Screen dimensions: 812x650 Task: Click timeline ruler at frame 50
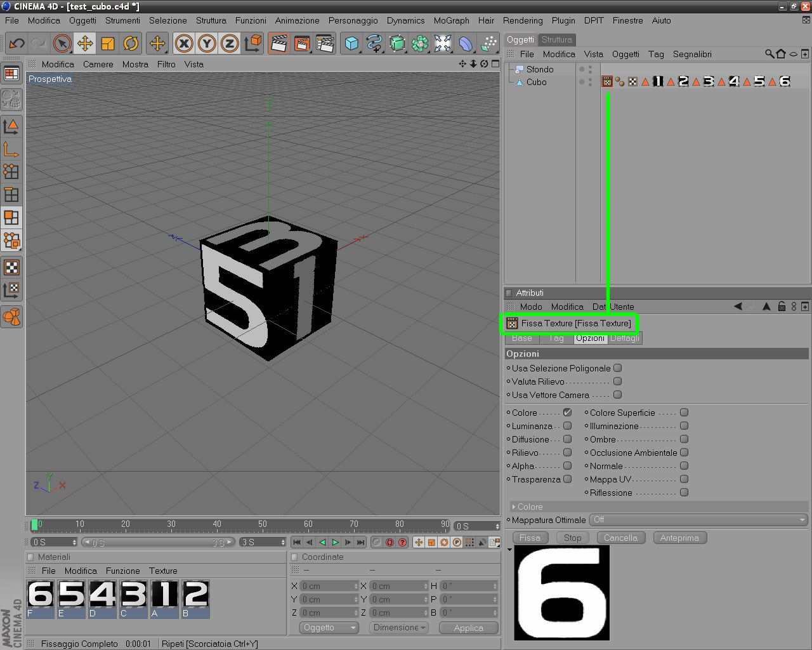coord(262,526)
